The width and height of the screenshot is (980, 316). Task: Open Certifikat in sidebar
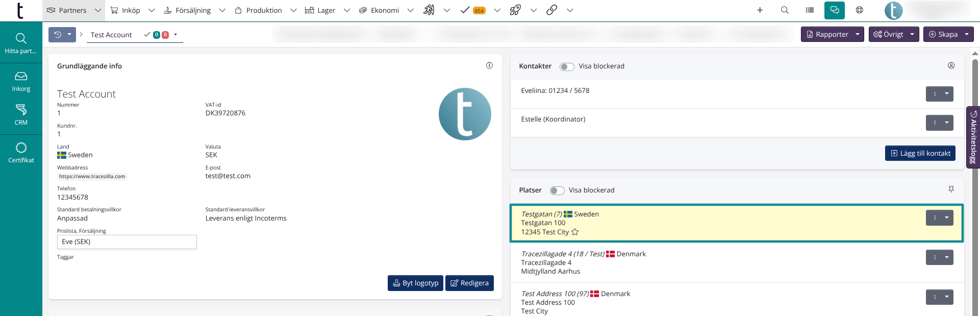tap(21, 153)
